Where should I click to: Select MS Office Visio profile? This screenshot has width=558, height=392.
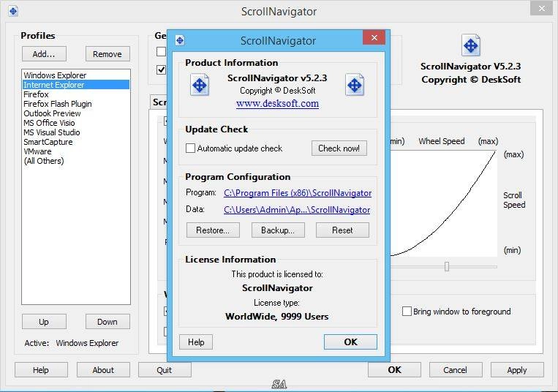(76, 123)
